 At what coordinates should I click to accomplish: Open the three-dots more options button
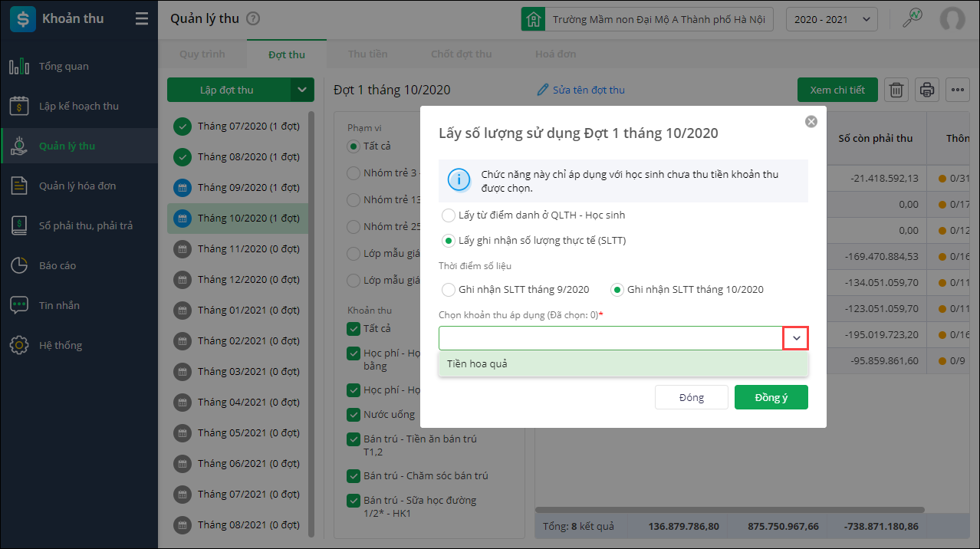(958, 90)
